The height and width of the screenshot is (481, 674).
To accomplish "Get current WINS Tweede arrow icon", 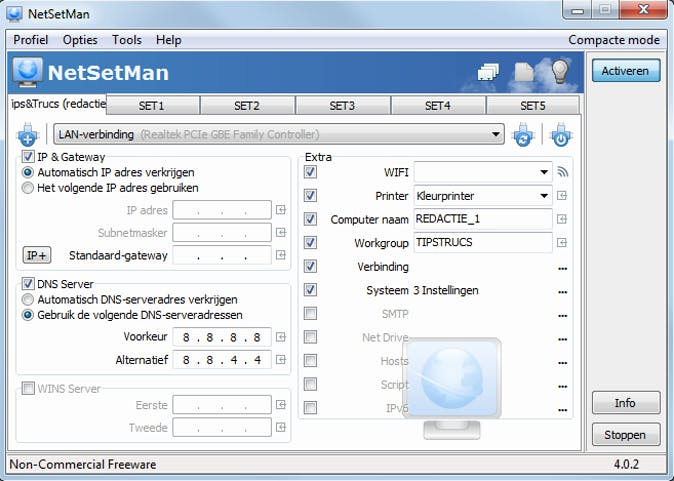I will click(x=281, y=427).
